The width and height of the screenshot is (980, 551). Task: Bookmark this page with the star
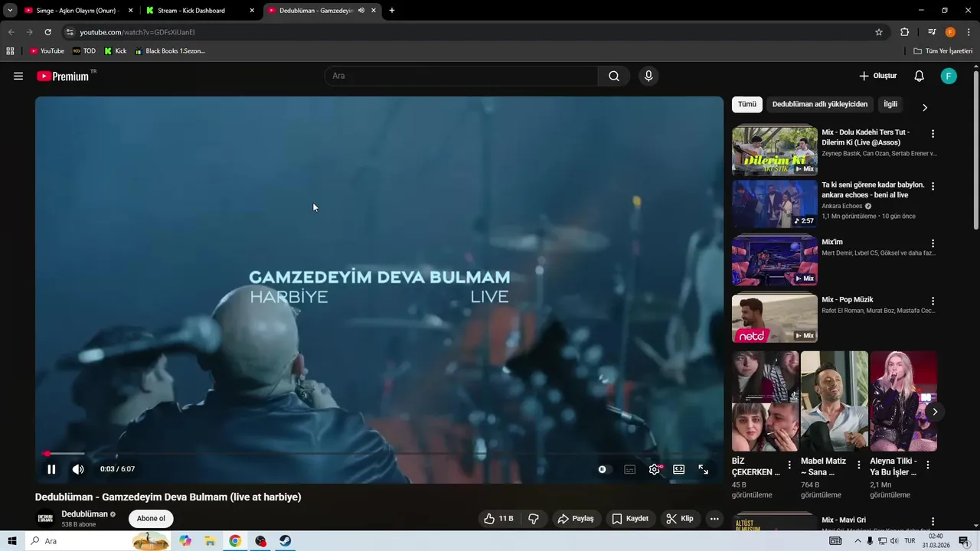click(x=879, y=32)
